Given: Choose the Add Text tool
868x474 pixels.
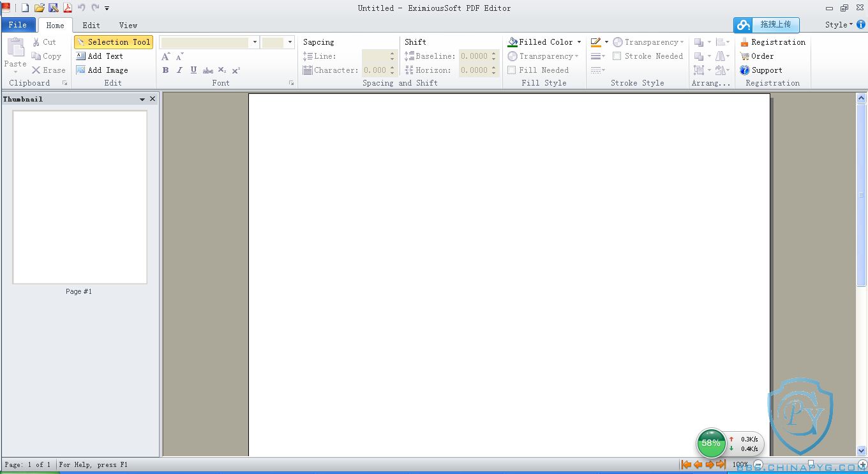Looking at the screenshot, I should coord(100,56).
